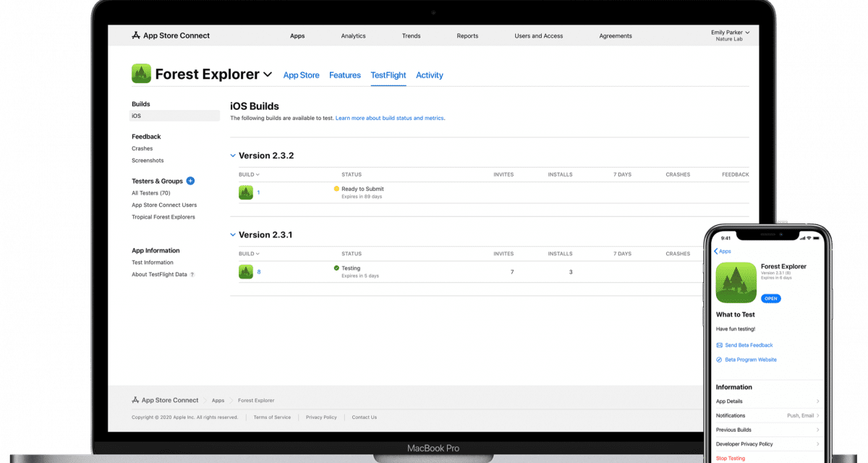Image resolution: width=868 pixels, height=463 pixels.
Task: Click the Version 2.3.1 heading
Action: tap(265, 235)
